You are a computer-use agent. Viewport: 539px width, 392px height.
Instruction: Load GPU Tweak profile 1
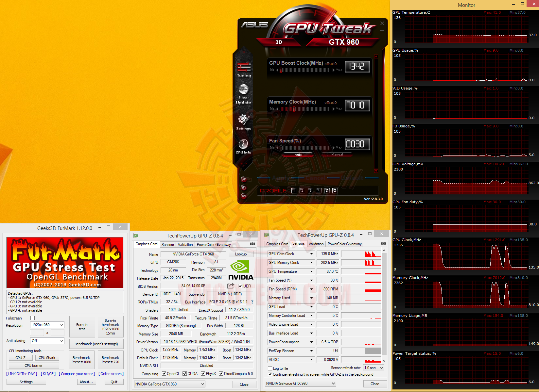(x=294, y=190)
